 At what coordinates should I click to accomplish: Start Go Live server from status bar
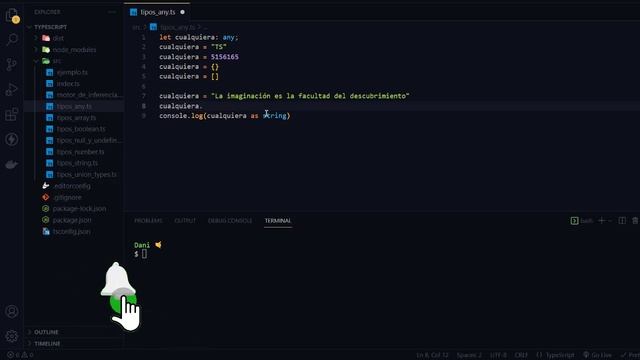pyautogui.click(x=598, y=355)
